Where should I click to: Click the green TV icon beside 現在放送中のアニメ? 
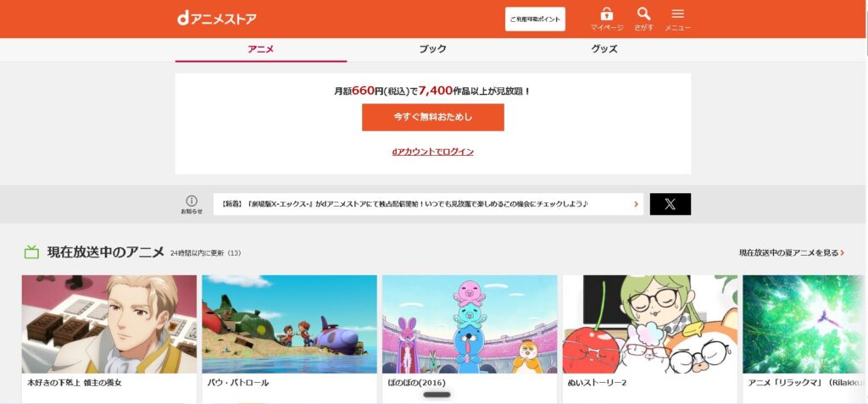click(x=31, y=252)
